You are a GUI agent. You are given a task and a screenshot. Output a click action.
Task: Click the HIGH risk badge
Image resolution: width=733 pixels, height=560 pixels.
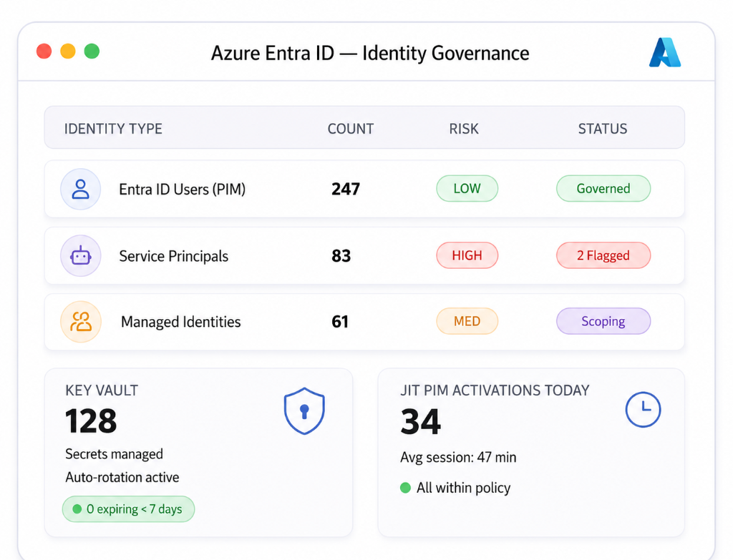467,255
